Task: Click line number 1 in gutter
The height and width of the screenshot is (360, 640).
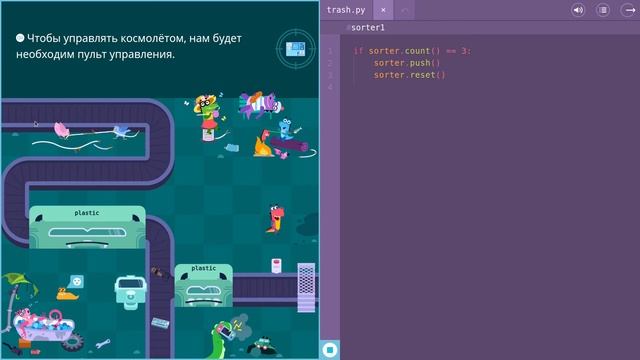Action: click(330, 51)
